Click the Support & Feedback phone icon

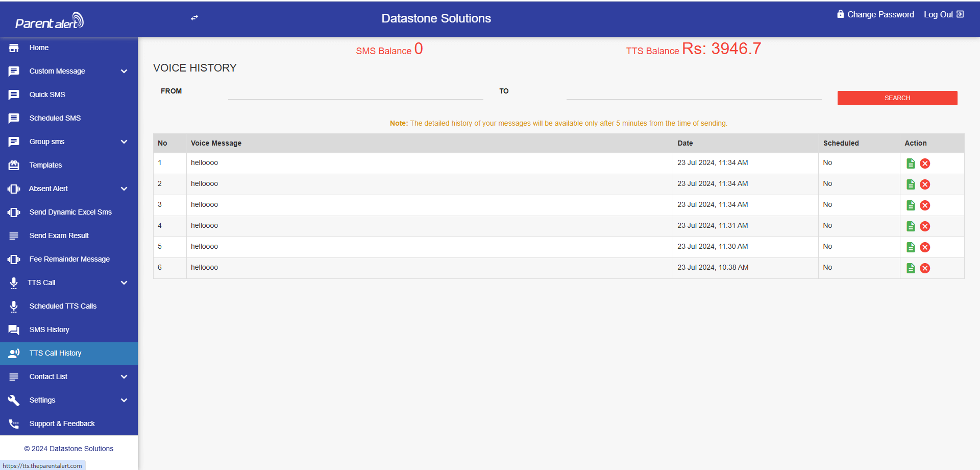[x=14, y=424]
